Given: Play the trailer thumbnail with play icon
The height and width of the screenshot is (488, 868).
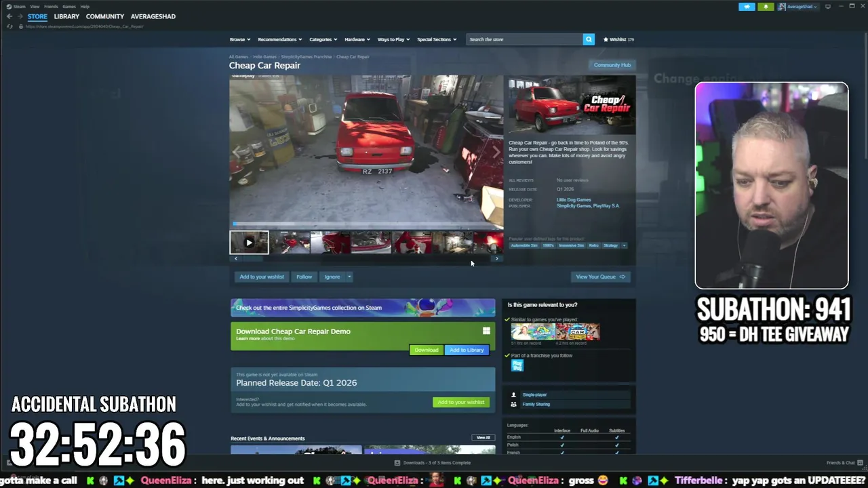Looking at the screenshot, I should [249, 242].
